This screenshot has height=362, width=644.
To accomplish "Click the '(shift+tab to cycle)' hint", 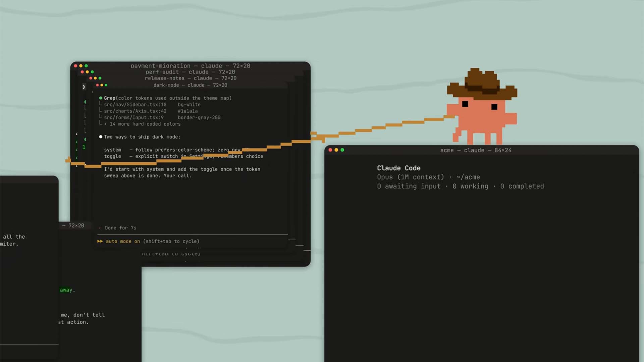I will point(171,241).
